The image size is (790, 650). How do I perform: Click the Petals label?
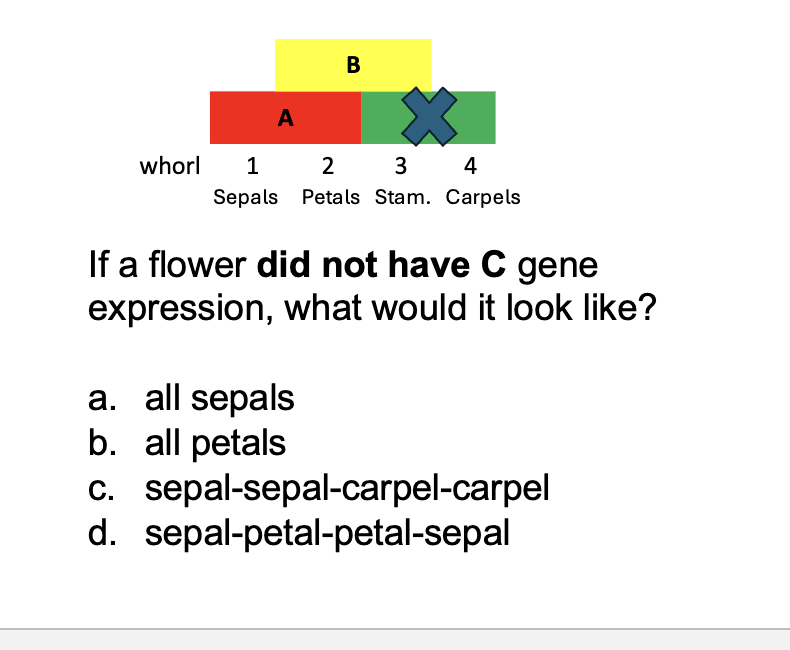331,197
